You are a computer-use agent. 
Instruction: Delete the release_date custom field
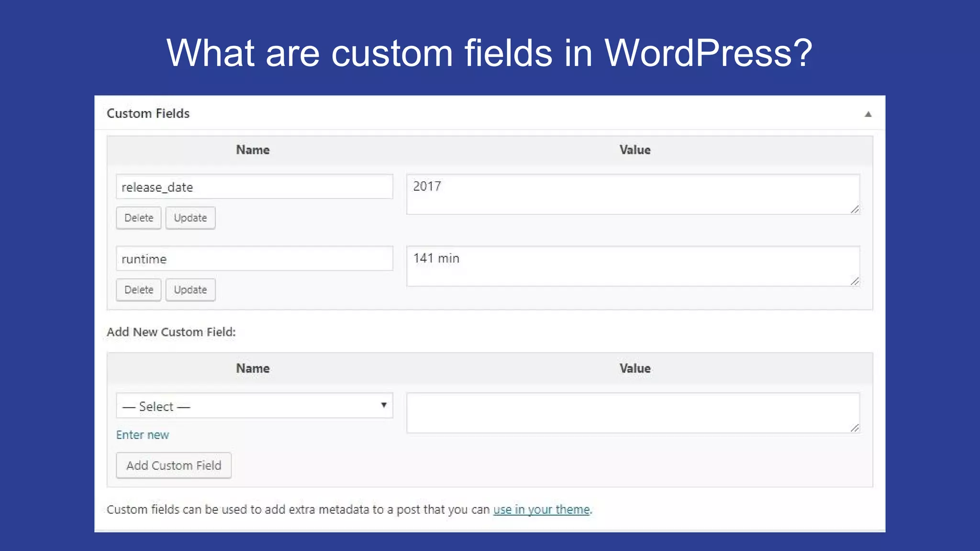(x=139, y=218)
